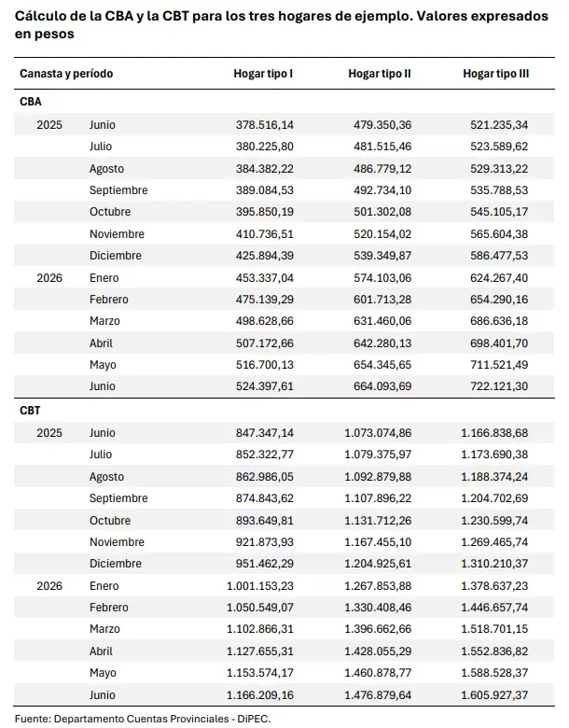Image resolution: width=569 pixels, height=728 pixels.
Task: Click value 410.736,51 in CBA Noviembre row
Action: tap(265, 234)
